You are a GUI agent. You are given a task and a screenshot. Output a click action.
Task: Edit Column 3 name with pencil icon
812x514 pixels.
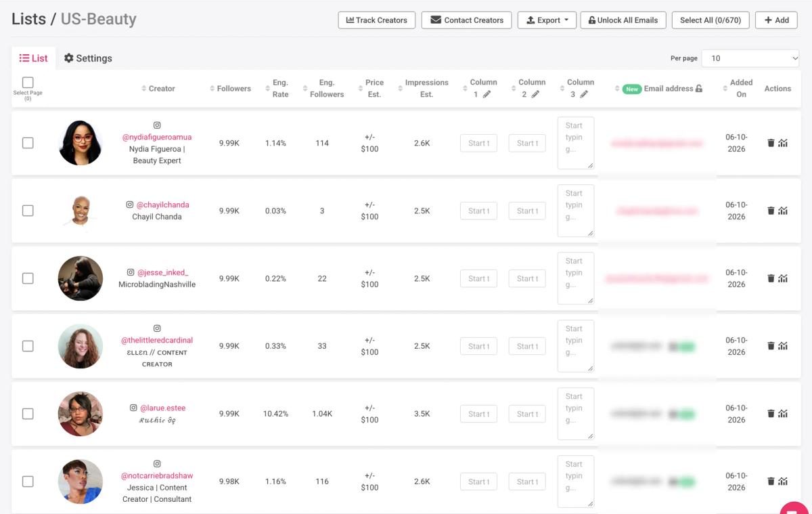[584, 95]
